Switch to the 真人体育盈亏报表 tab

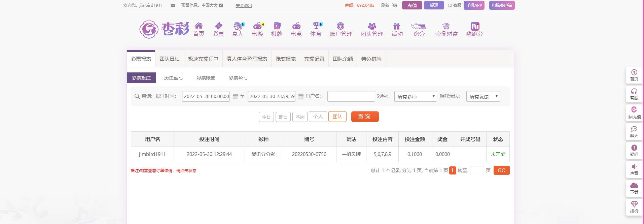247,59
